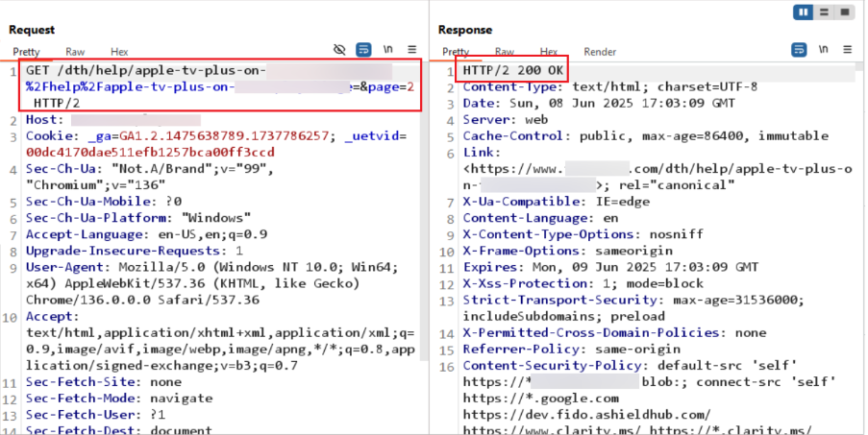Toggle word wrap icon in Request panel

coord(363,50)
